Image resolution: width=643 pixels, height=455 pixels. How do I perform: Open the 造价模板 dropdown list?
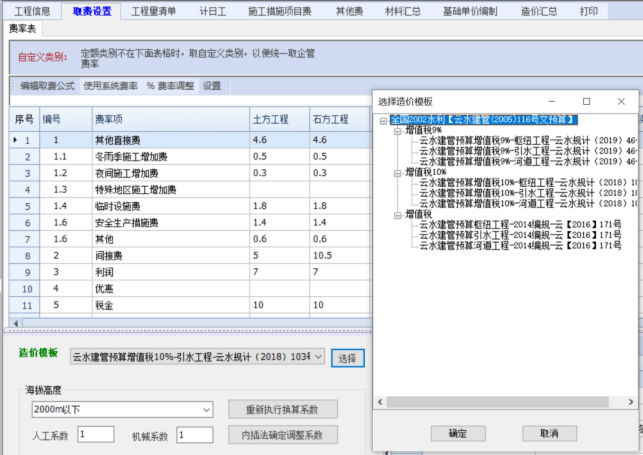click(318, 357)
